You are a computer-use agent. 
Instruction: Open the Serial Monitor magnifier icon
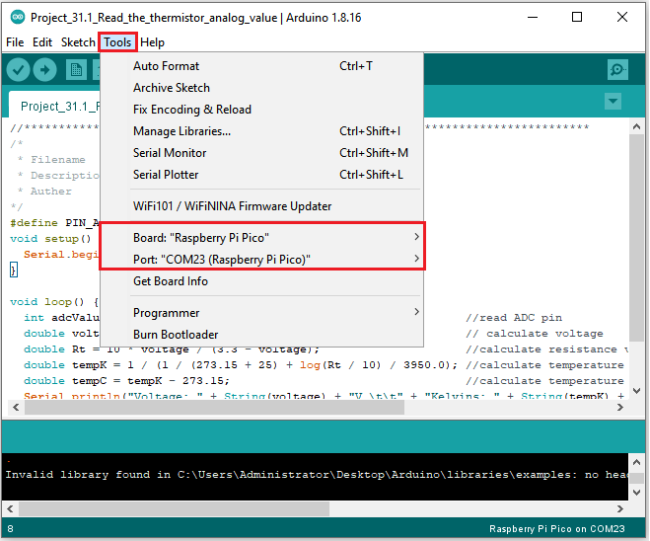(618, 69)
